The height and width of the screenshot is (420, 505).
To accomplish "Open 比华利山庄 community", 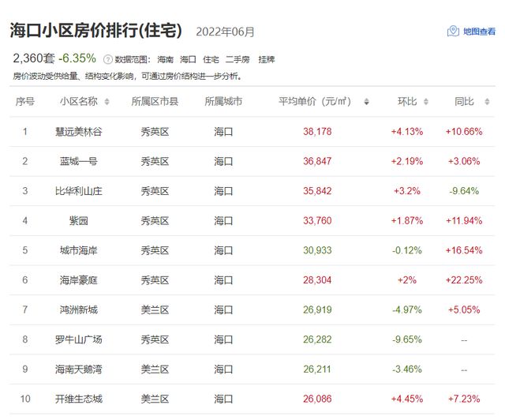I will (x=79, y=191).
